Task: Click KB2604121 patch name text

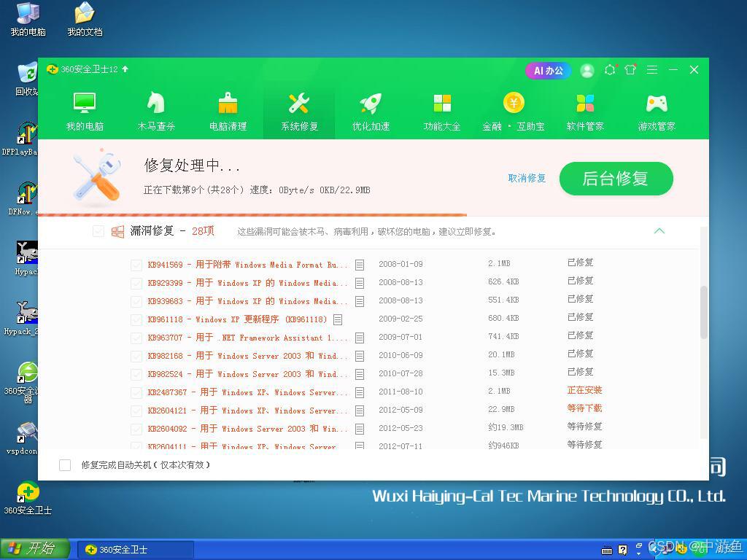Action: 248,410
